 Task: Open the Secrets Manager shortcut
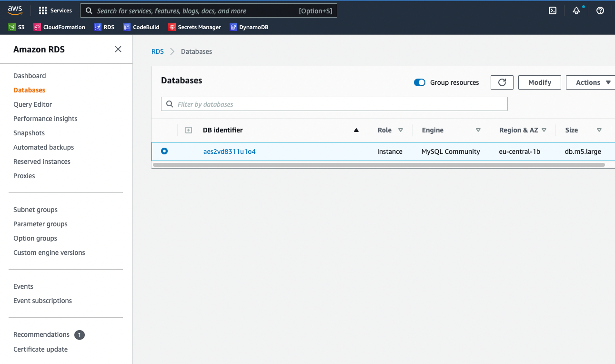194,27
